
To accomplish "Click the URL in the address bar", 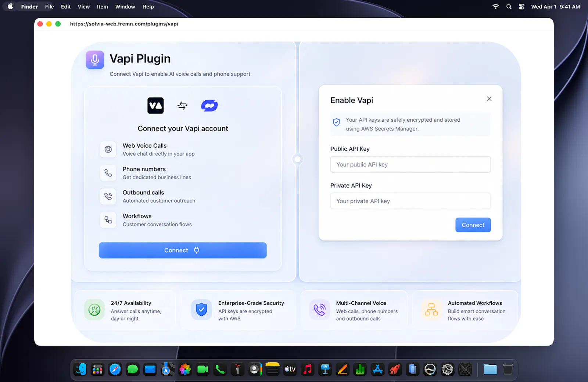I will click(x=124, y=24).
